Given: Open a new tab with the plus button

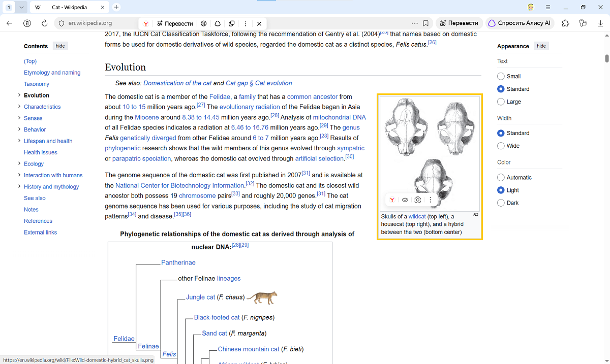Looking at the screenshot, I should [x=116, y=8].
